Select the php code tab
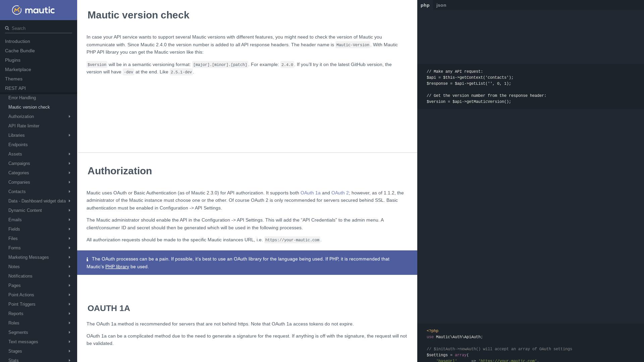Viewport: 644px width, 362px height. pyautogui.click(x=425, y=5)
